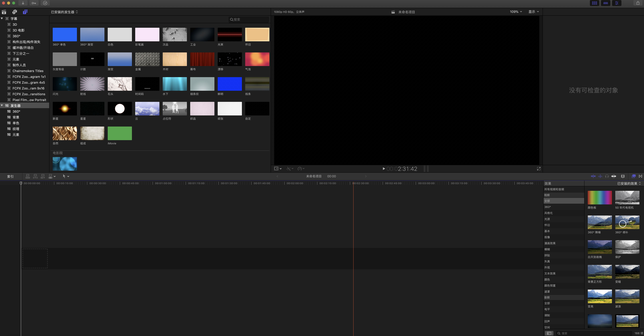Image resolution: width=644 pixels, height=336 pixels.
Task: Open the 显示 view options menu
Action: coord(534,12)
